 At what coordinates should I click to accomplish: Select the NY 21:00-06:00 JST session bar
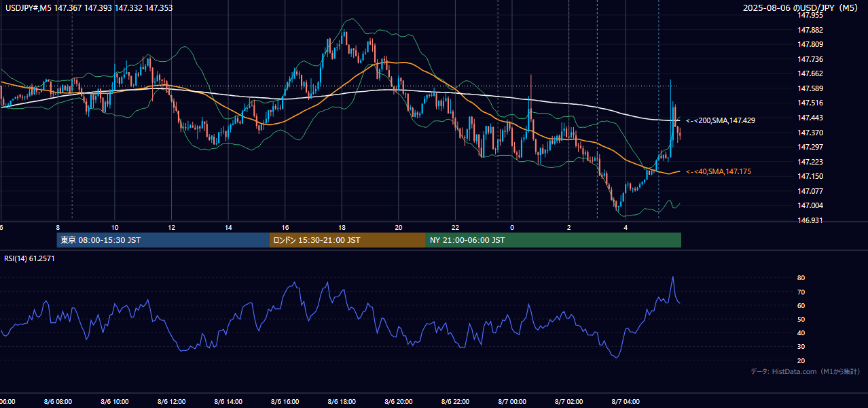(x=554, y=240)
